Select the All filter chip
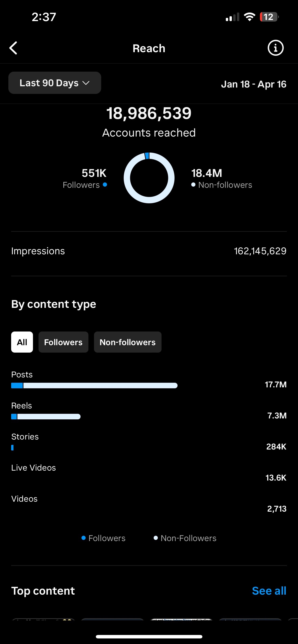This screenshot has height=644, width=298. [22, 342]
